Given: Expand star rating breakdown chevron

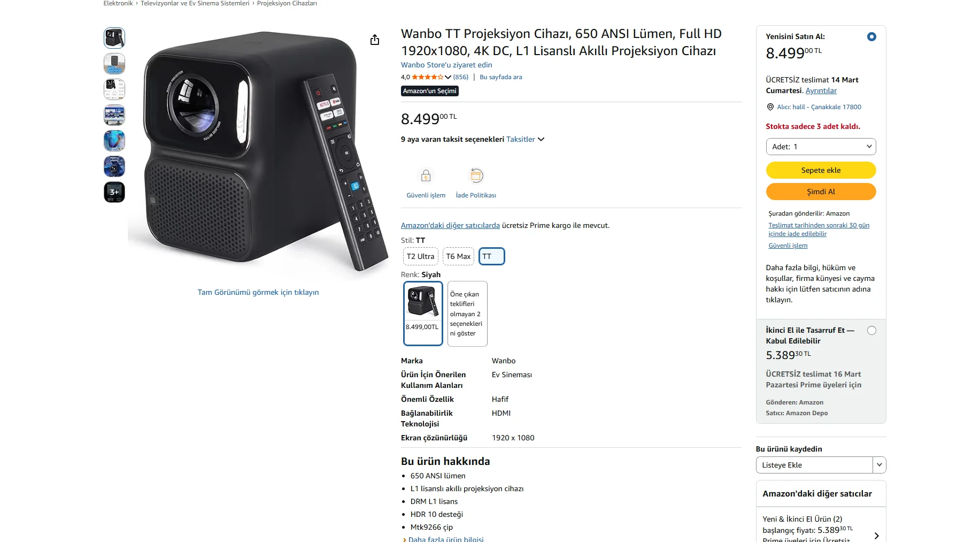Looking at the screenshot, I should click(x=448, y=77).
